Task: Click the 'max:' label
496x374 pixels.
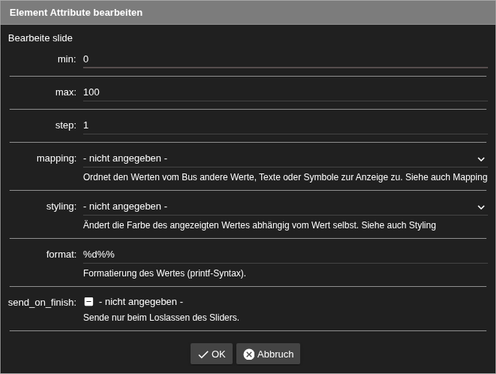Action: 66,92
